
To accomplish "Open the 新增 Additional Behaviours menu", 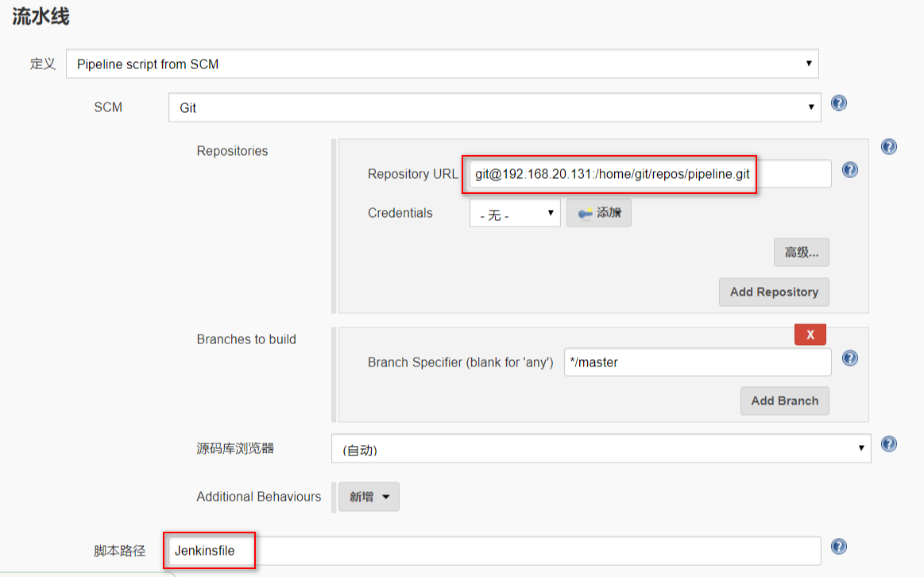I will coord(369,497).
